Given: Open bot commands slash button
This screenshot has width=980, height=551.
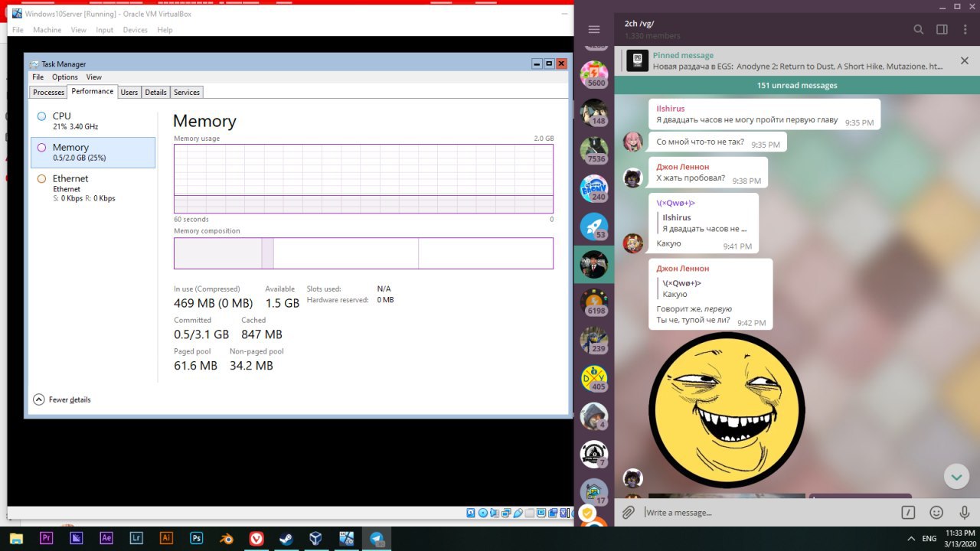Looking at the screenshot, I should (x=908, y=513).
